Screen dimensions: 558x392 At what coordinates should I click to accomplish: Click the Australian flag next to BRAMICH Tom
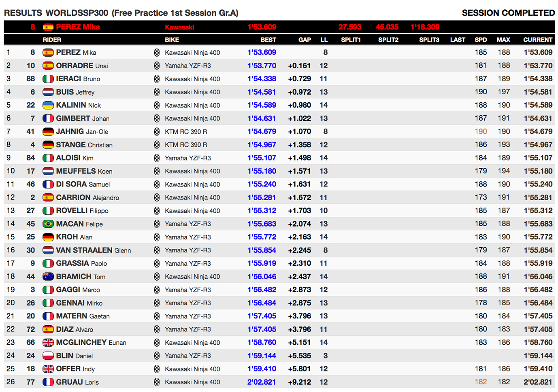click(x=48, y=277)
